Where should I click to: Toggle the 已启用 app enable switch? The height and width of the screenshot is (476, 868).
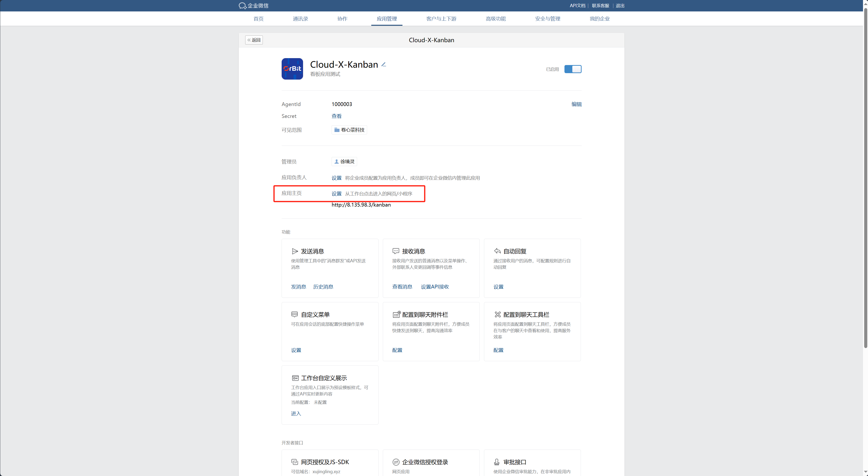click(573, 69)
